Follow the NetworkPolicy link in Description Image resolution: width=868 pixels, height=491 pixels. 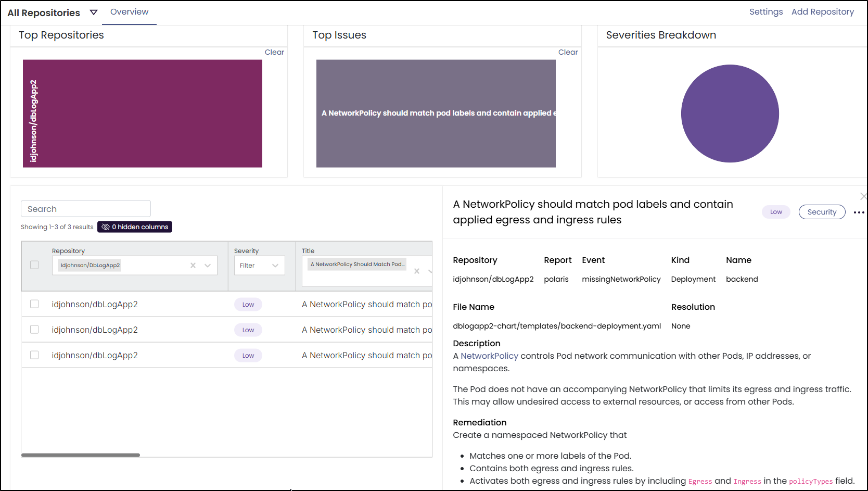click(489, 356)
